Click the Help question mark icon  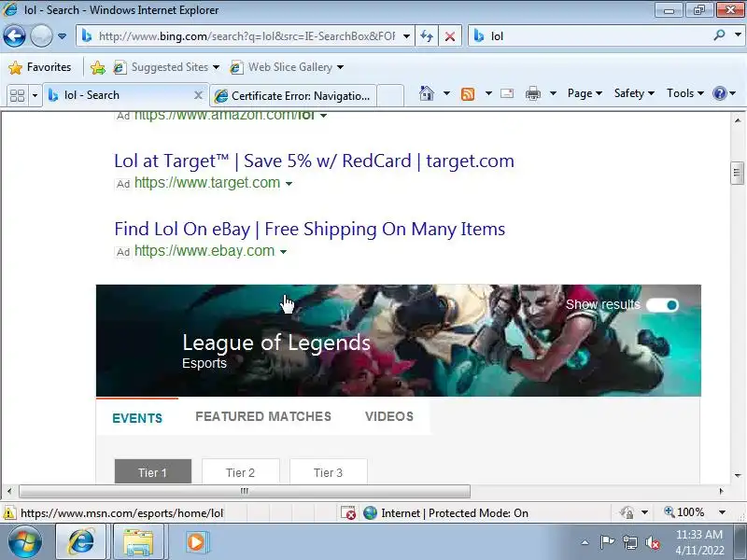719,93
